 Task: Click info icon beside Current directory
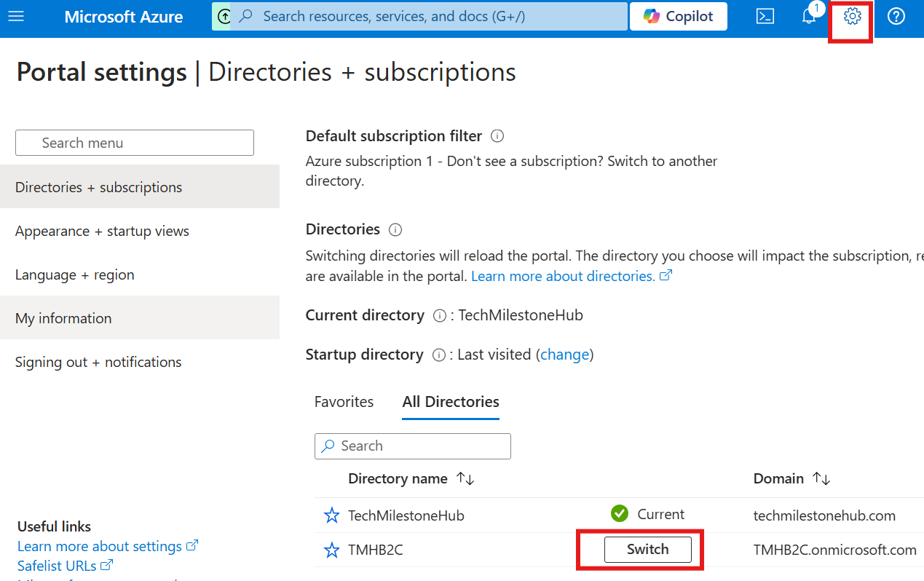(x=439, y=316)
